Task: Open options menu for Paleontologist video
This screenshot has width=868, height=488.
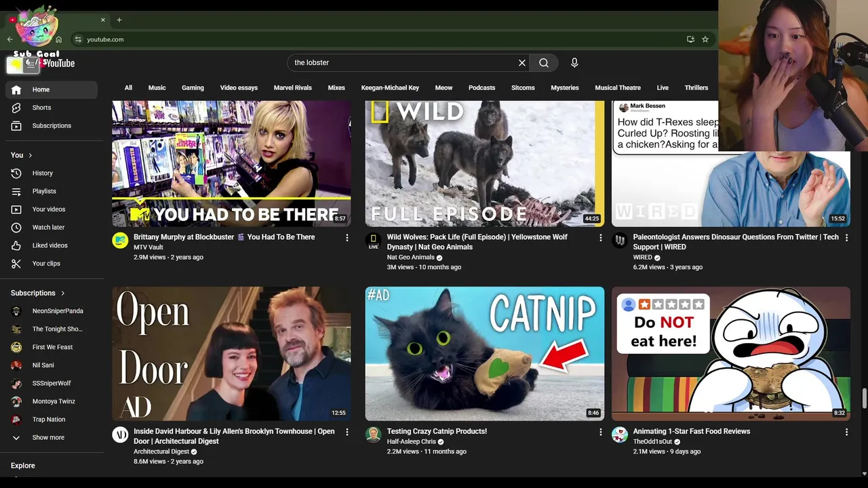Action: 846,238
